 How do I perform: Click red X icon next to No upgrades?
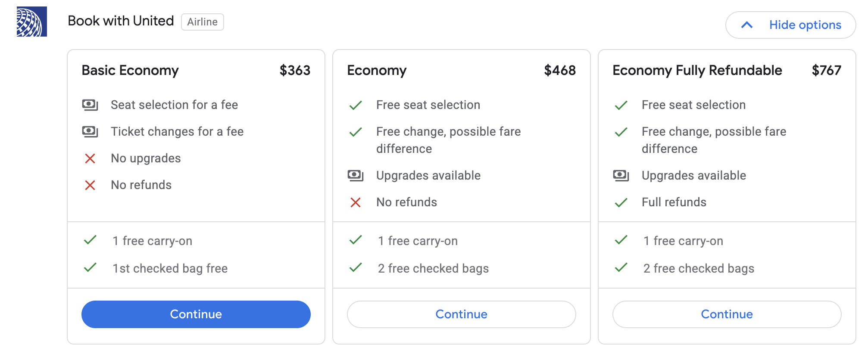(x=90, y=158)
